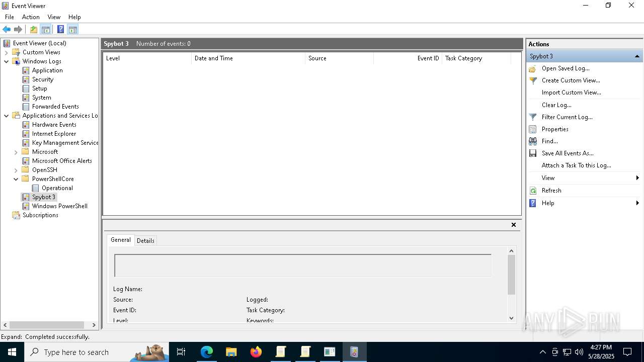Click the blue Help toolbar icon
Screen dimensions: 644x362
pyautogui.click(x=60, y=29)
